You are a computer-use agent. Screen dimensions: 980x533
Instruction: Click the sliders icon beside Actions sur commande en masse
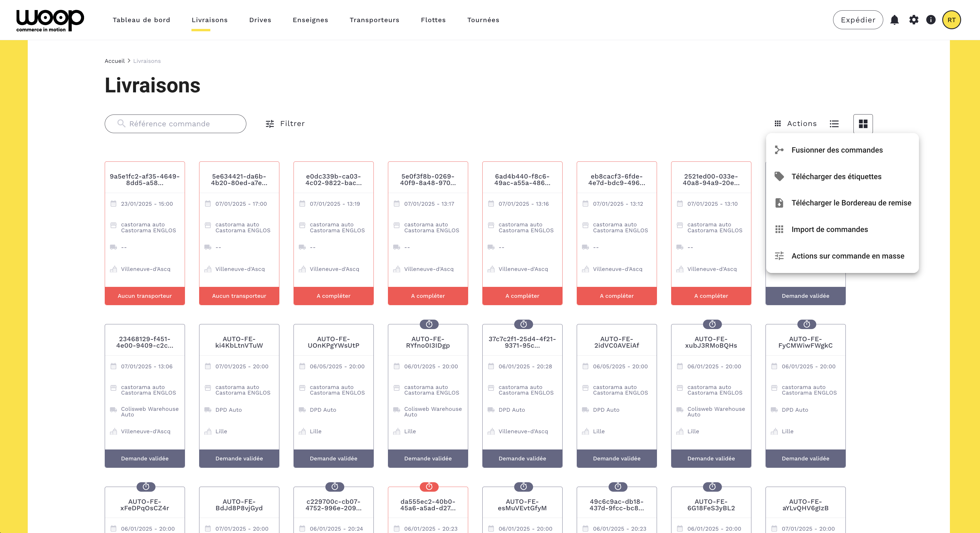point(779,256)
